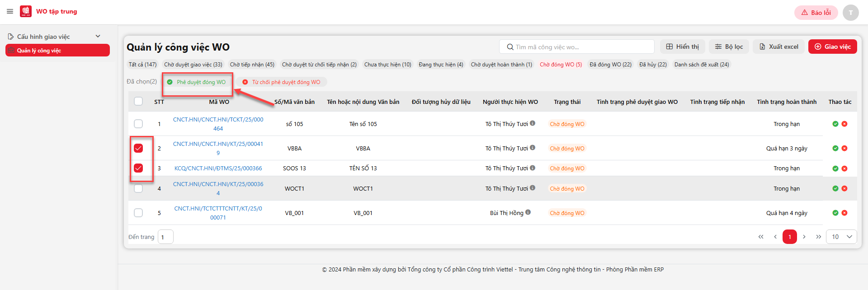Uncheck the row 2 VBBA checkbox
Viewport: 868px width, 290px height.
coord(138,148)
